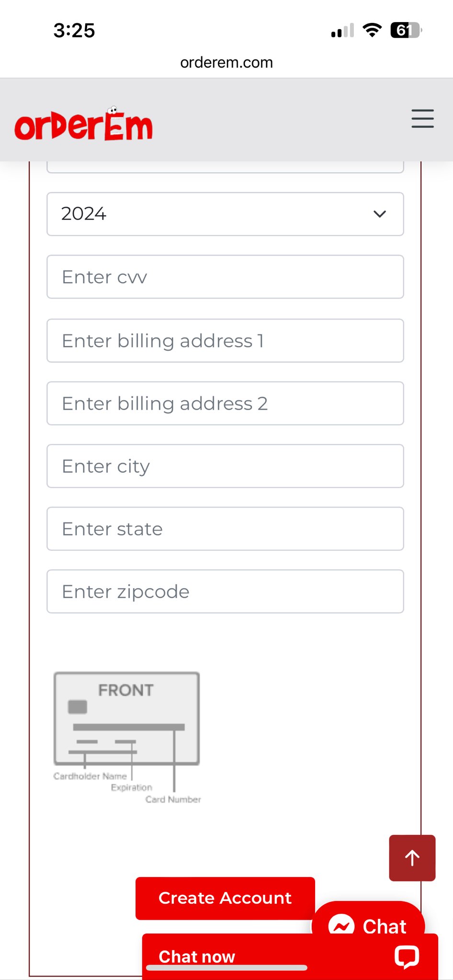
Task: Focus the Enter cvv field
Action: click(x=225, y=277)
